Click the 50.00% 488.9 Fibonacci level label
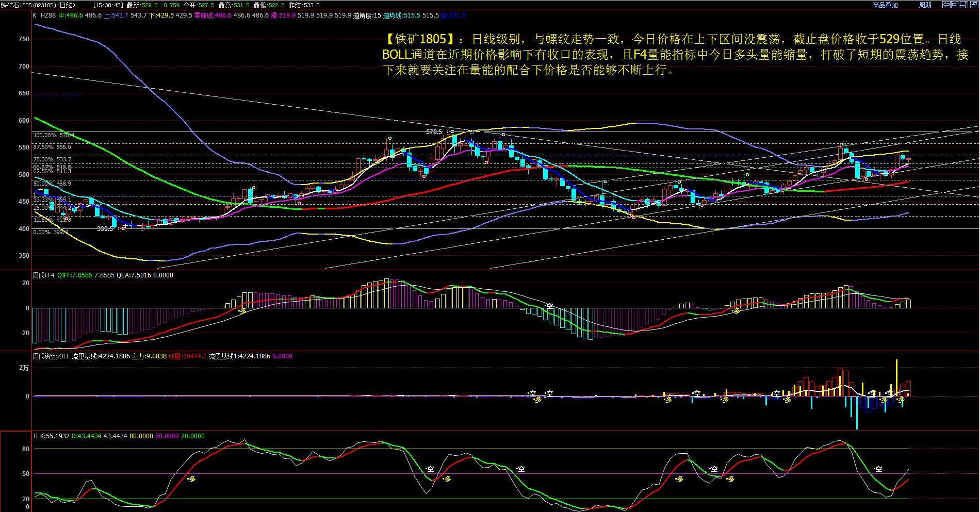The image size is (980, 512). pyautogui.click(x=52, y=184)
